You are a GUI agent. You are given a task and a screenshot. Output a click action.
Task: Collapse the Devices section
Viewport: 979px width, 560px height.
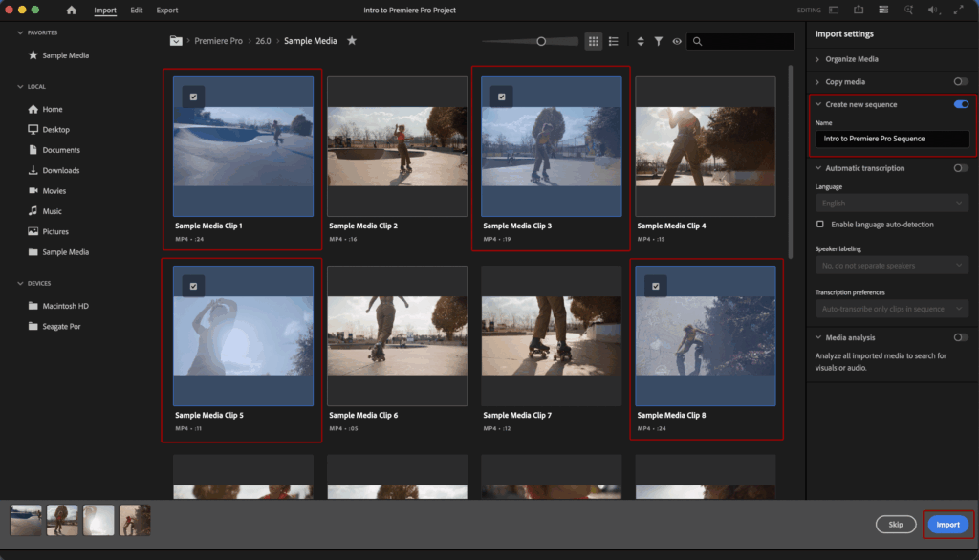point(21,283)
